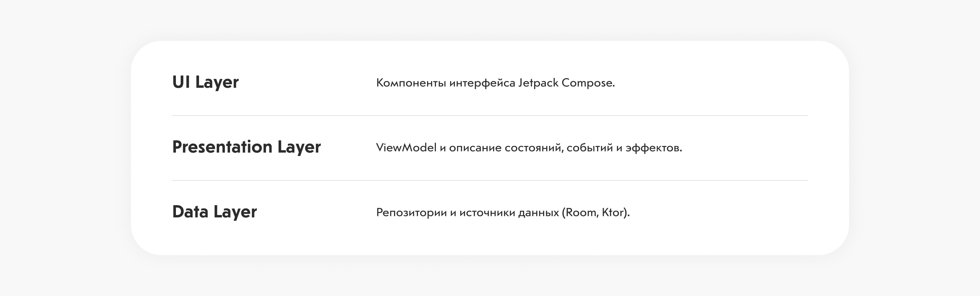Click the "ViewModel" word in second row
Screen dimensions: 980x296
(x=406, y=148)
